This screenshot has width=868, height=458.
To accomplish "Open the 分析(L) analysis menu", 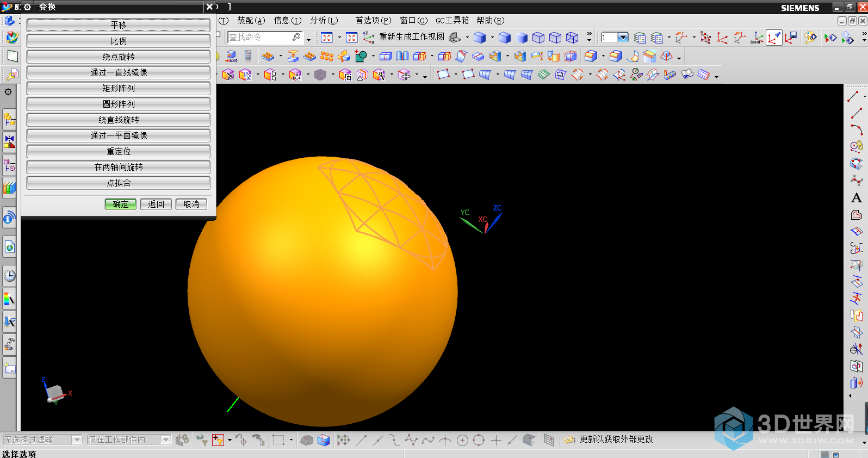I will (x=324, y=21).
